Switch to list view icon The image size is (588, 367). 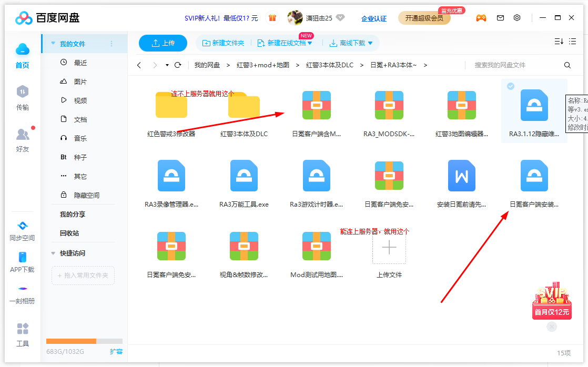coord(572,41)
